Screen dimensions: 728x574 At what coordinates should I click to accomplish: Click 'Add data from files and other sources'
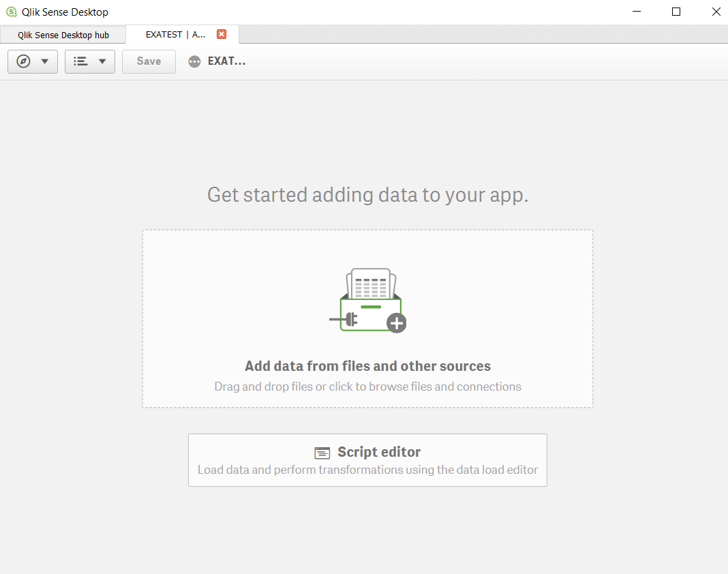tap(367, 366)
